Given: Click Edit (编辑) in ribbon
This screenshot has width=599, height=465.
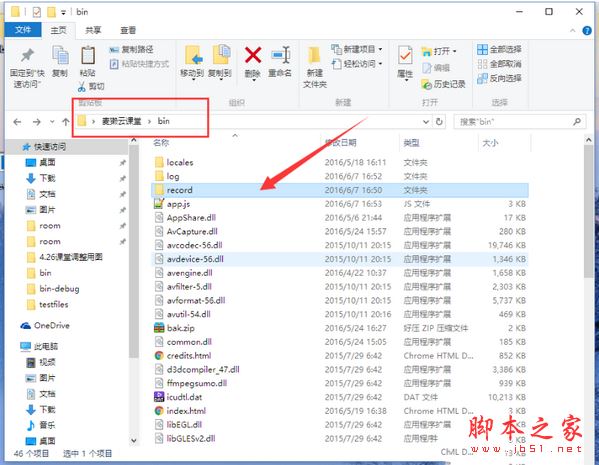Looking at the screenshot, I should [x=436, y=68].
